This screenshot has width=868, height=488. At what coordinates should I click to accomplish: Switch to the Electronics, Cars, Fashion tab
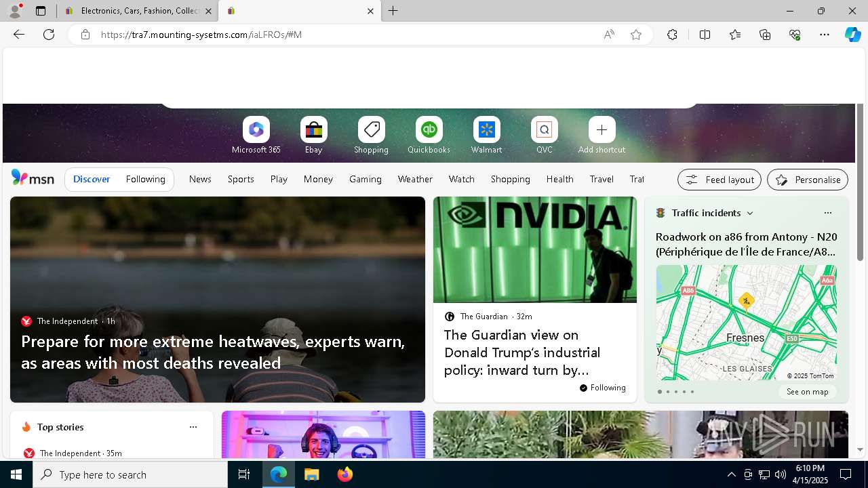tap(138, 11)
